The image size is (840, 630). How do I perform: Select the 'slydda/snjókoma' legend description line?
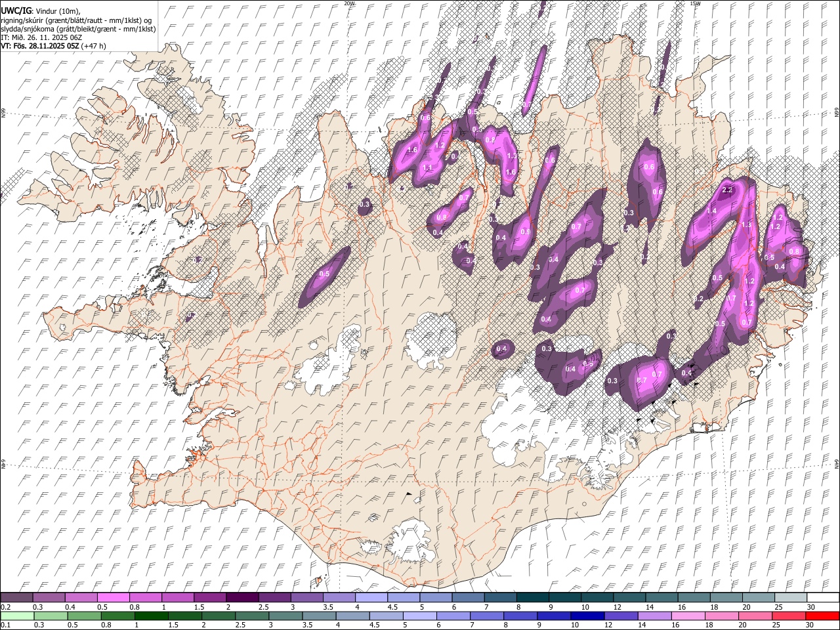click(78, 29)
